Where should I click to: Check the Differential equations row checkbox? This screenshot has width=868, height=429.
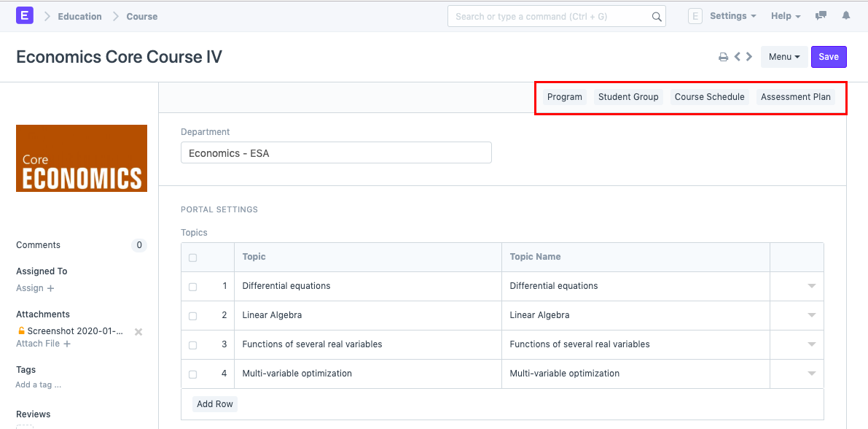(x=192, y=287)
